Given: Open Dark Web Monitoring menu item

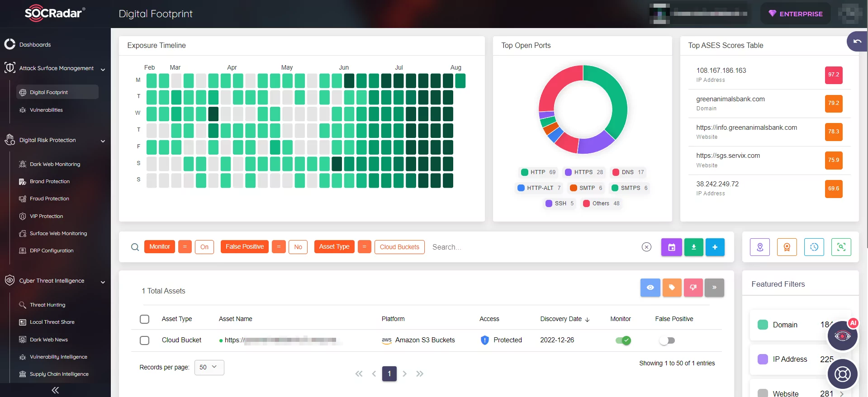Looking at the screenshot, I should [x=55, y=164].
